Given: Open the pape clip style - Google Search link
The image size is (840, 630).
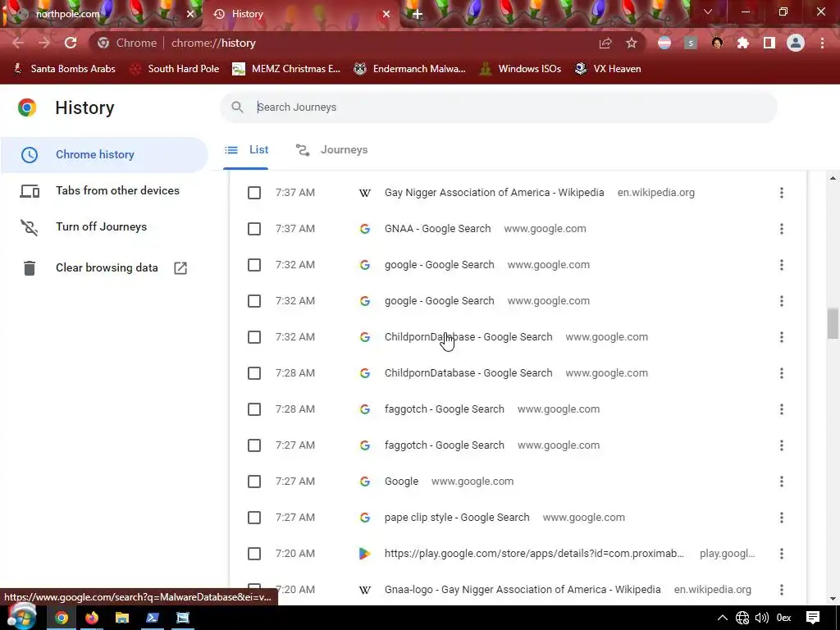Looking at the screenshot, I should [x=457, y=518].
